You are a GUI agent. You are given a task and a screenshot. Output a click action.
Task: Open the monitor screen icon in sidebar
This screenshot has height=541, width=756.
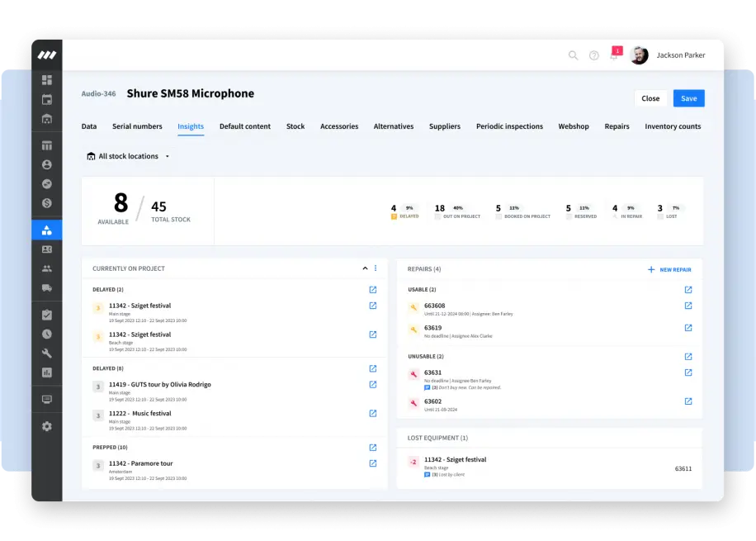point(47,399)
